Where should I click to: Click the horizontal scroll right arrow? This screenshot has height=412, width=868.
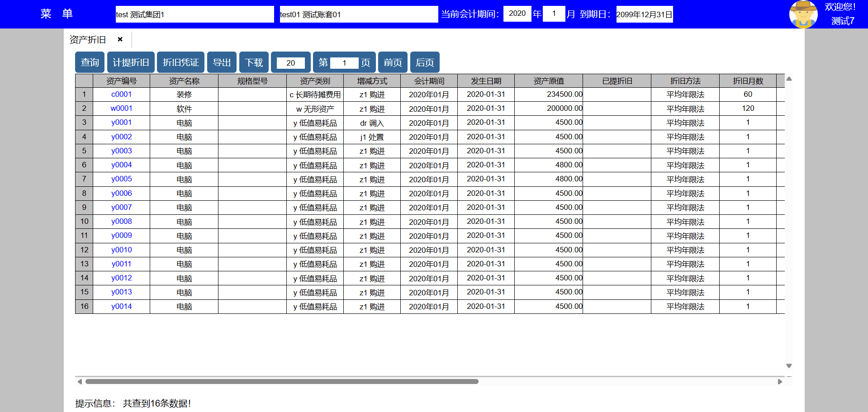click(x=780, y=382)
